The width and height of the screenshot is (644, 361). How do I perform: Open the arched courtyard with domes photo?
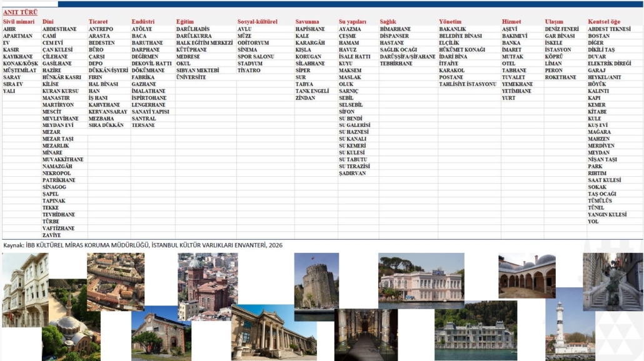tap(526, 275)
